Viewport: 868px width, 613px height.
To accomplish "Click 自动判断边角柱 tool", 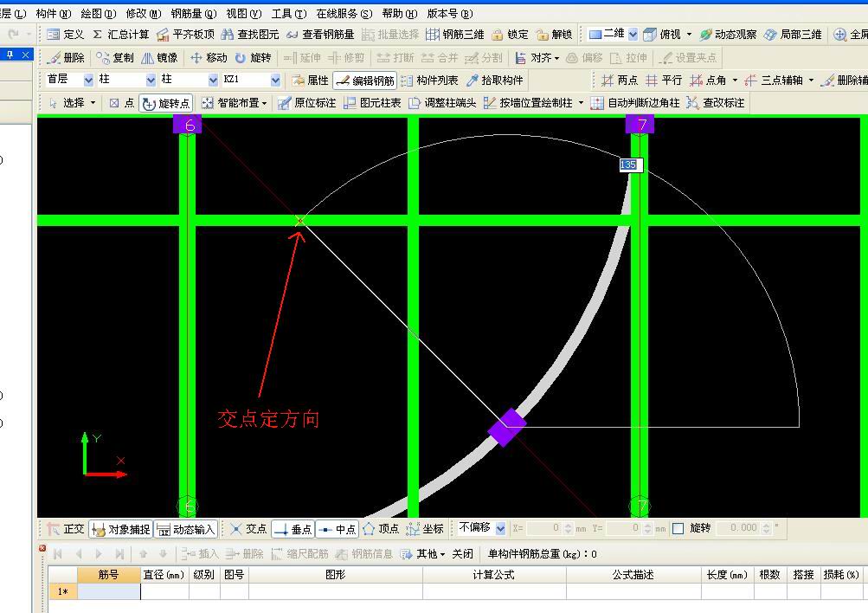I will (x=635, y=103).
